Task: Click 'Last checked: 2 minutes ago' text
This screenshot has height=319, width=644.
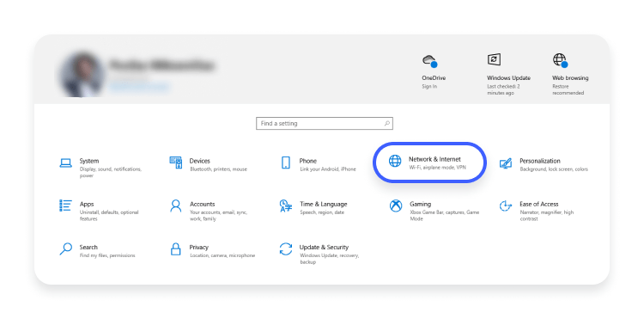Action: click(503, 89)
